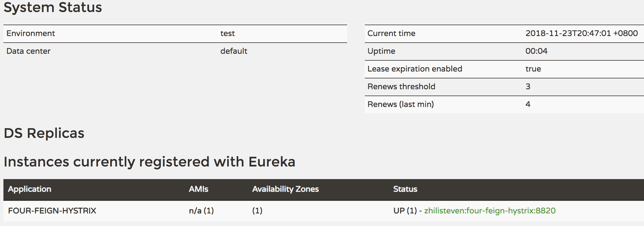Click the 'default' data center value
This screenshot has width=644, height=226.
[x=234, y=51]
